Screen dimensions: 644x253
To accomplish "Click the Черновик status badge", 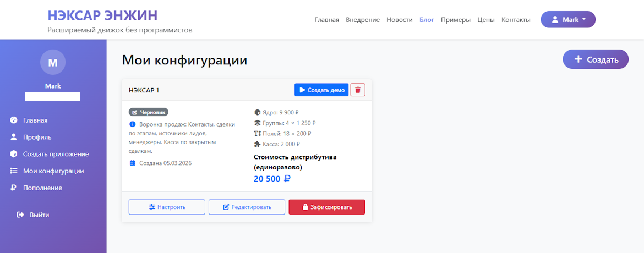I will (x=149, y=112).
